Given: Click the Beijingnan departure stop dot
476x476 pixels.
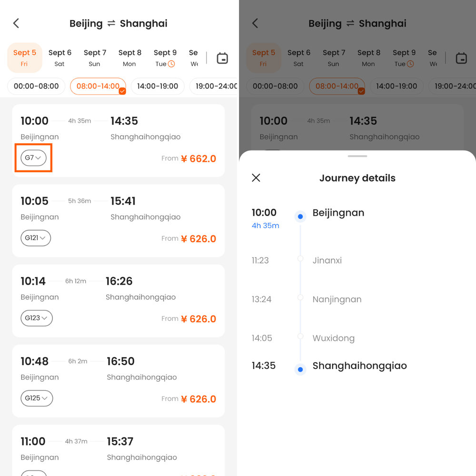Looking at the screenshot, I should 300,217.
